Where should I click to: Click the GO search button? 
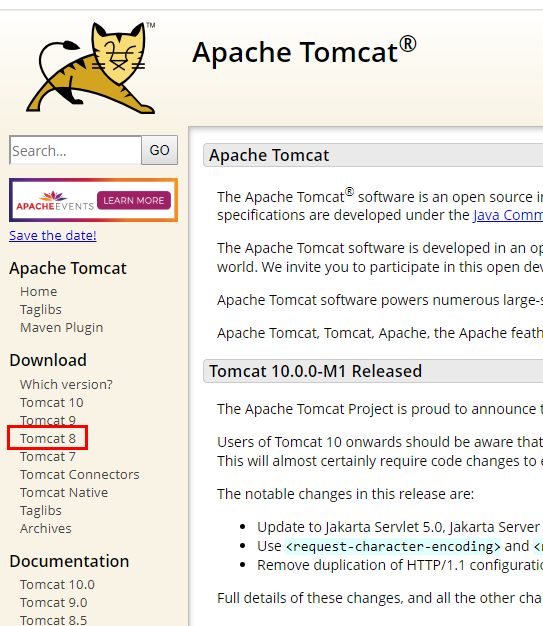[x=160, y=150]
